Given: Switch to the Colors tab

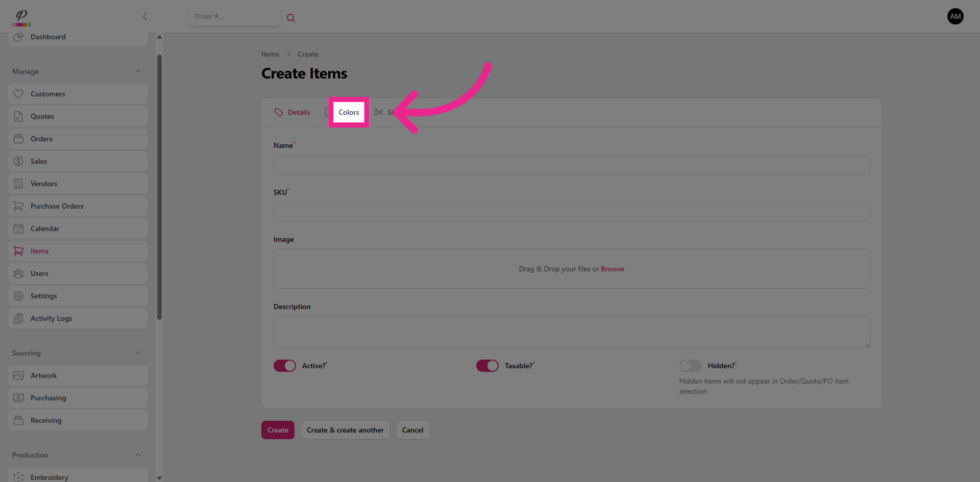Looking at the screenshot, I should 349,112.
